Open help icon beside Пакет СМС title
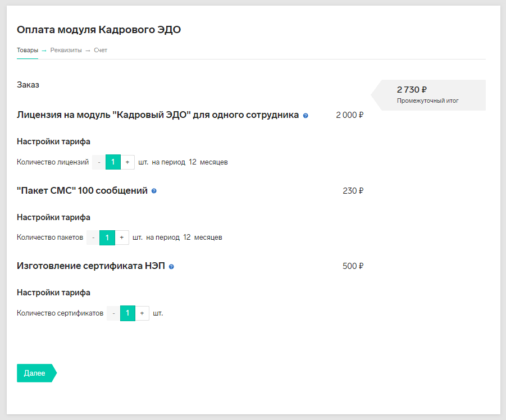 [154, 191]
